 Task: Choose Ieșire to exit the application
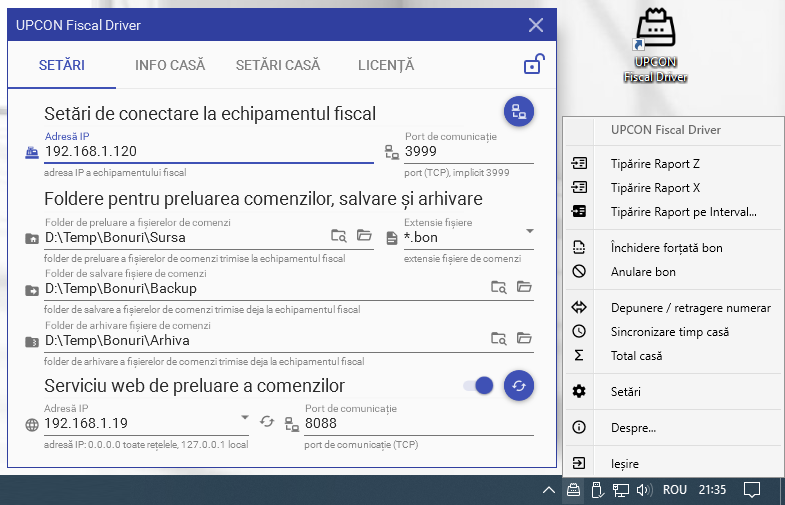[x=674, y=464]
